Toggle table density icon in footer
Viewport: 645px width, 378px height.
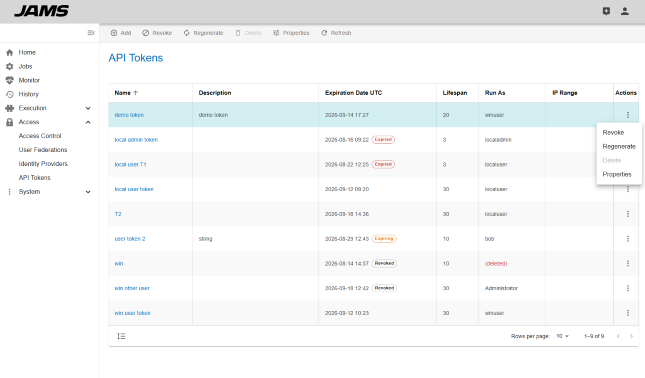(x=121, y=336)
